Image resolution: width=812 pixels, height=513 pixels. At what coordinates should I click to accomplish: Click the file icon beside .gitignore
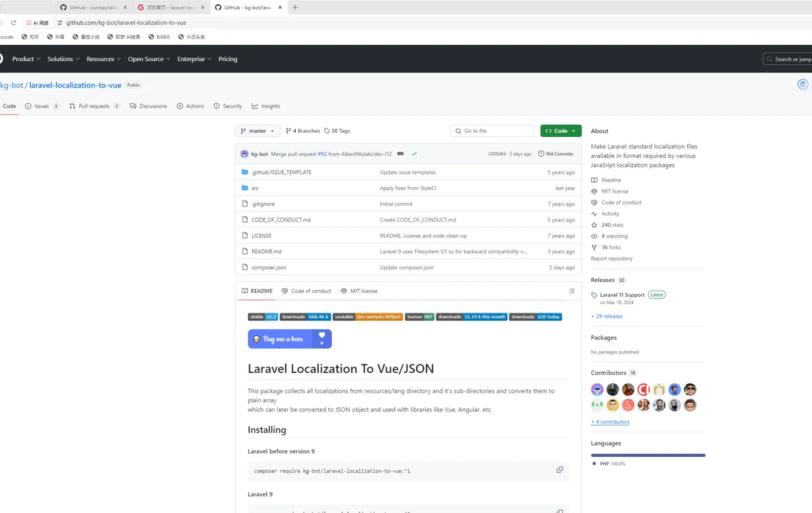click(x=245, y=204)
